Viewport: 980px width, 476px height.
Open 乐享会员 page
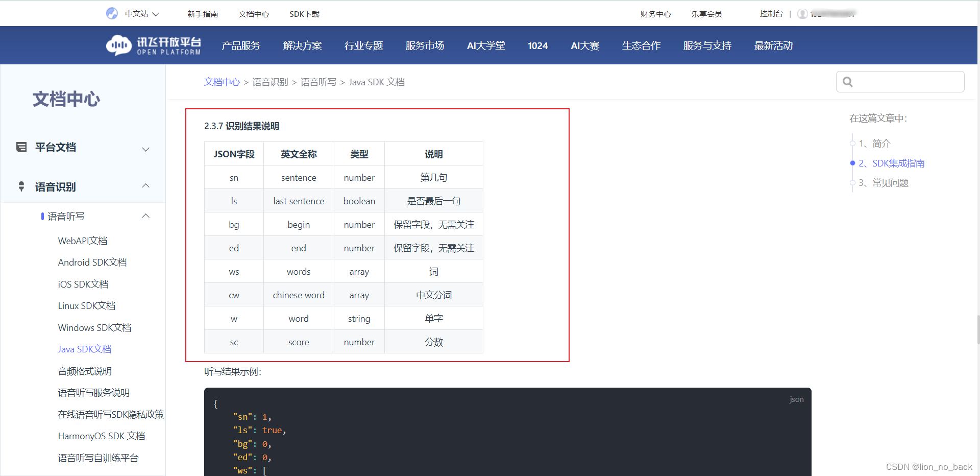click(706, 14)
